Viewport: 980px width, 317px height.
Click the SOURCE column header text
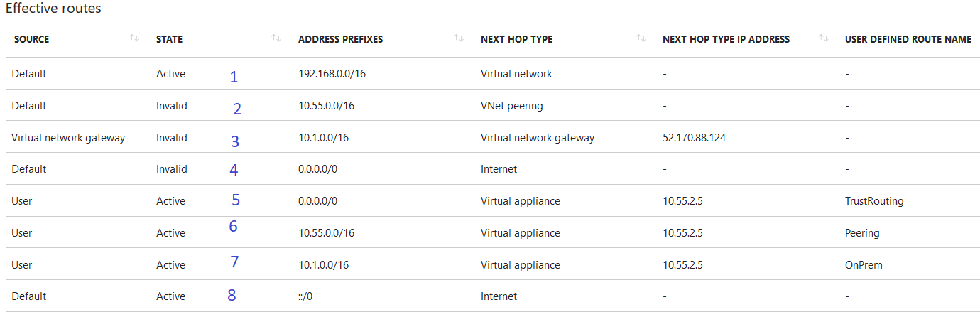(x=31, y=39)
